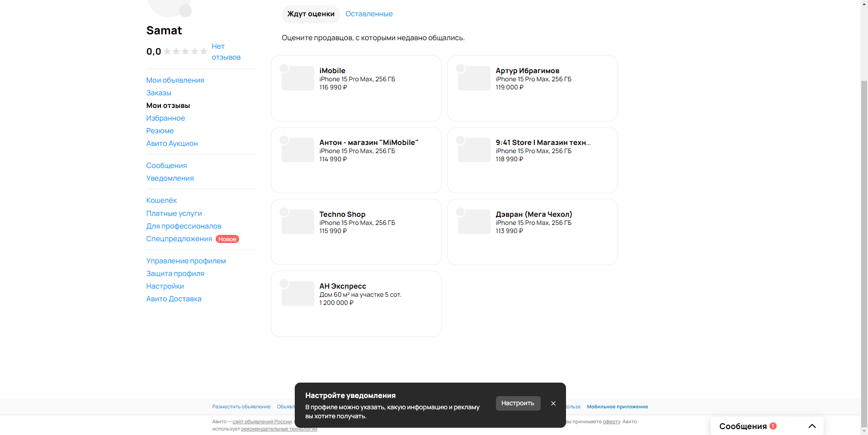Image resolution: width=868 pixels, height=435 pixels.
Task: Open Для профессионалов section
Action: point(184,226)
